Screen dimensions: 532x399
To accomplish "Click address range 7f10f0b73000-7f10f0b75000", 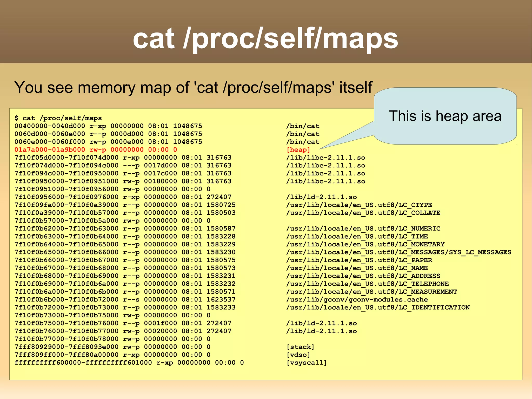I will click(x=66, y=315).
